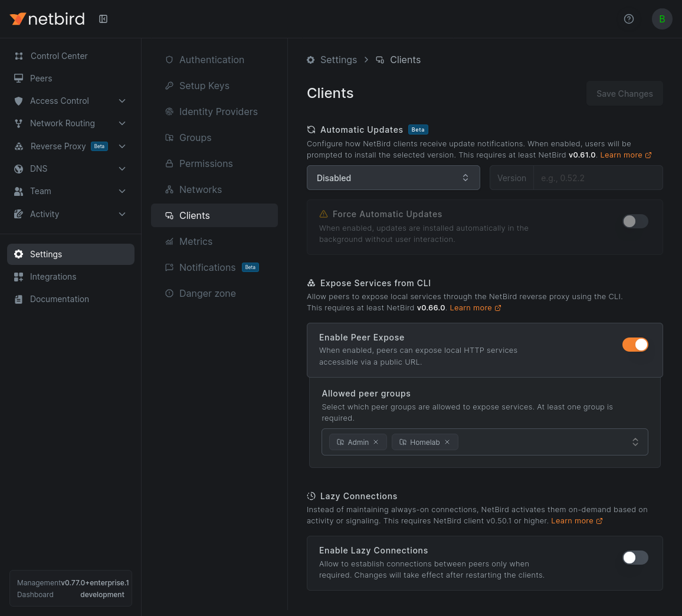Click the Access Control shield icon
682x616 pixels.
[x=18, y=101]
